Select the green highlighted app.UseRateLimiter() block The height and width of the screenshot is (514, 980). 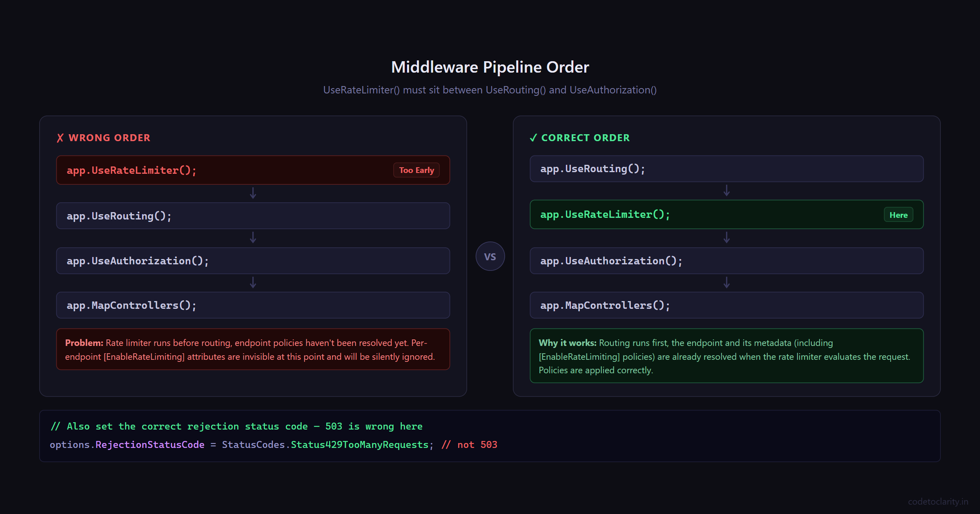point(726,214)
